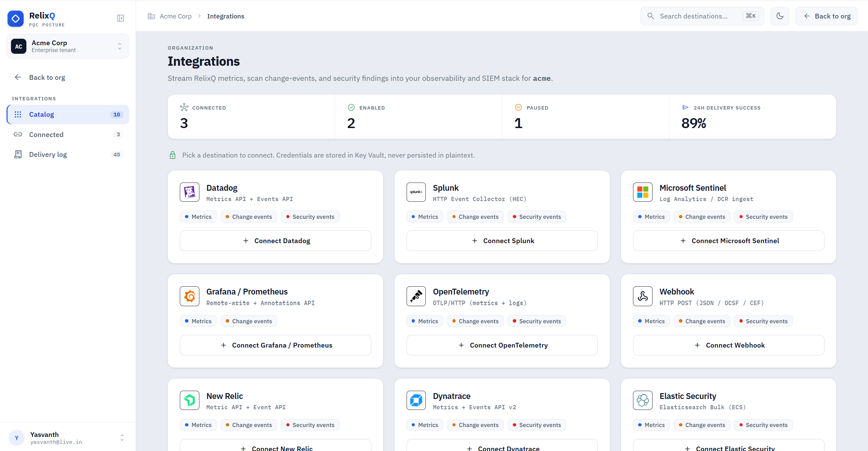Click the green lock icon by credentials note
Image resolution: width=868 pixels, height=451 pixels.
pos(173,155)
